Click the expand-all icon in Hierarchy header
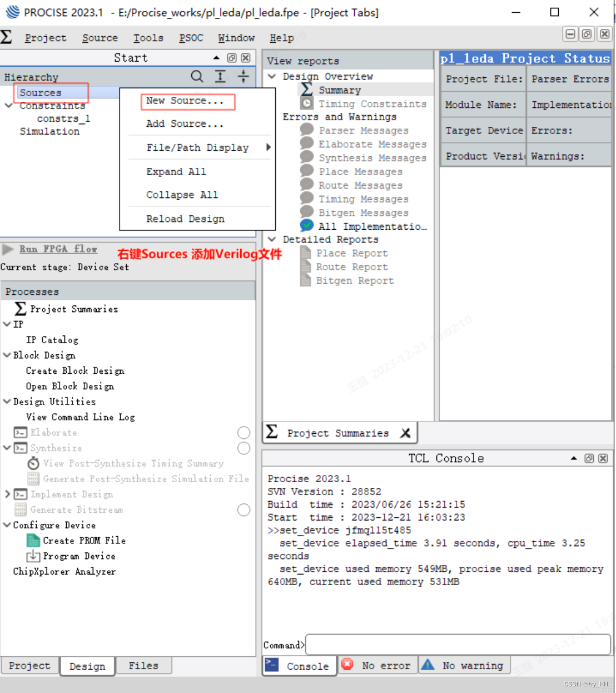The height and width of the screenshot is (693, 616). point(220,76)
